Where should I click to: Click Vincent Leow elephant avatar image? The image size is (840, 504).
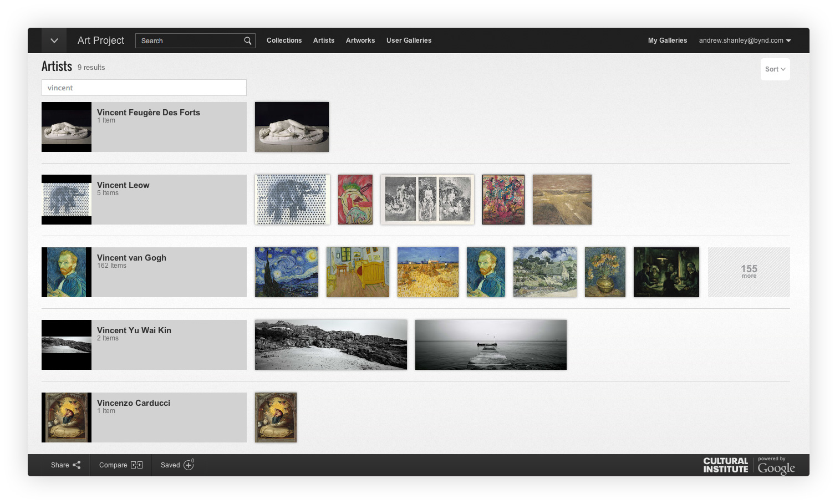[67, 200]
